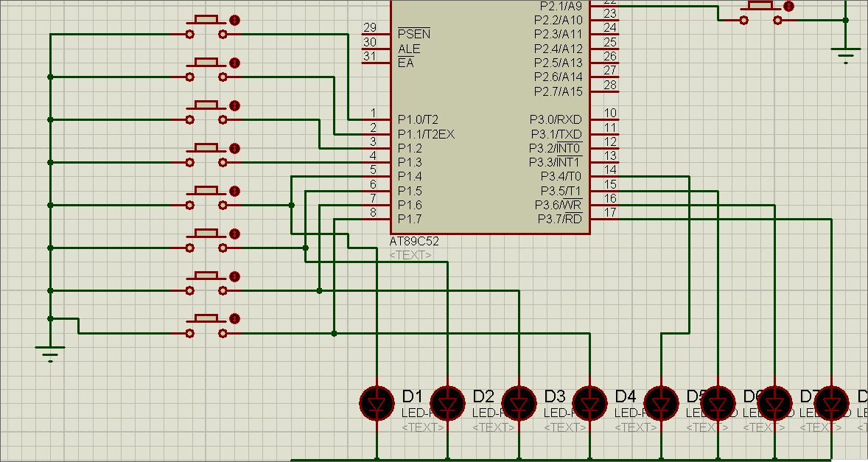Toggle the red latch dot of P1.2 button
Screen dimensions: 868x462
pyautogui.click(x=234, y=105)
